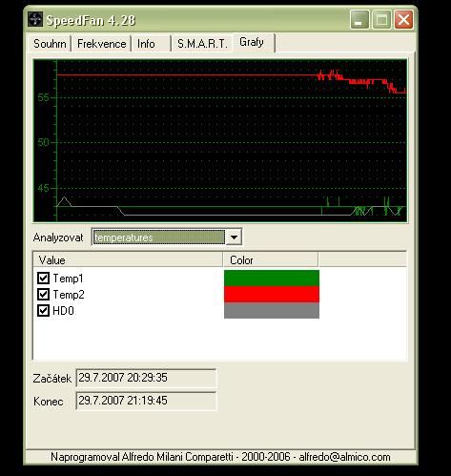Toggle the Temp2 checkbox
This screenshot has height=476, width=451.
[x=43, y=294]
